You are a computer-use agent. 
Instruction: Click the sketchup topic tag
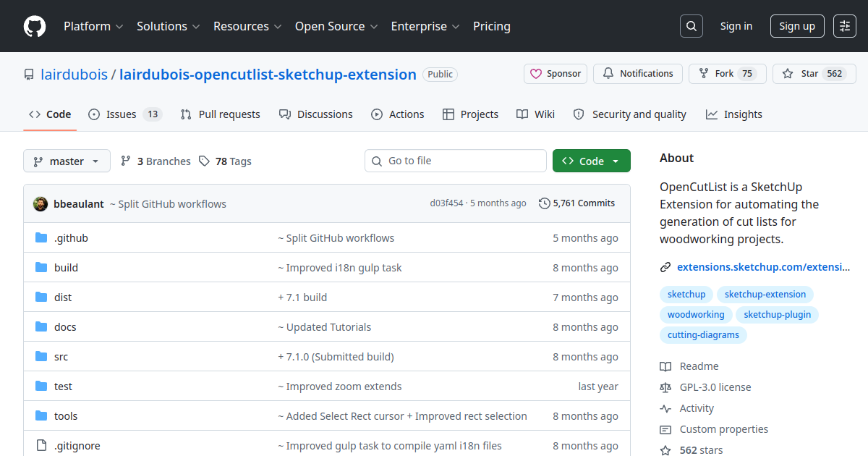(x=686, y=295)
